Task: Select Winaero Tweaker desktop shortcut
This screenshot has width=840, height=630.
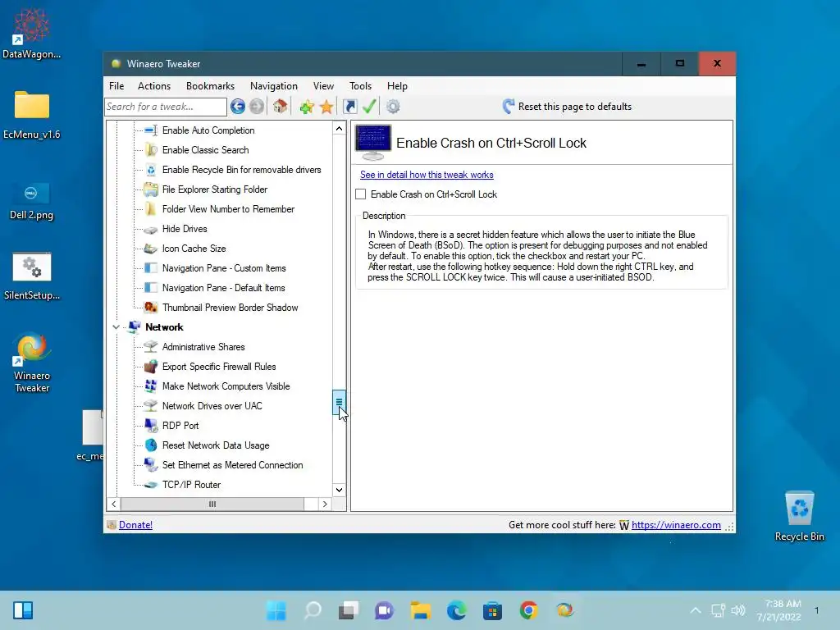Action: coord(32,363)
